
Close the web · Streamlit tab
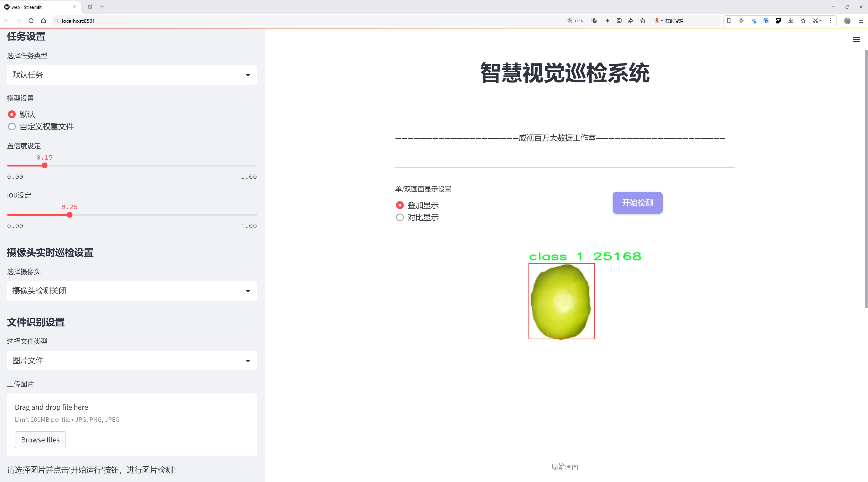[x=74, y=7]
